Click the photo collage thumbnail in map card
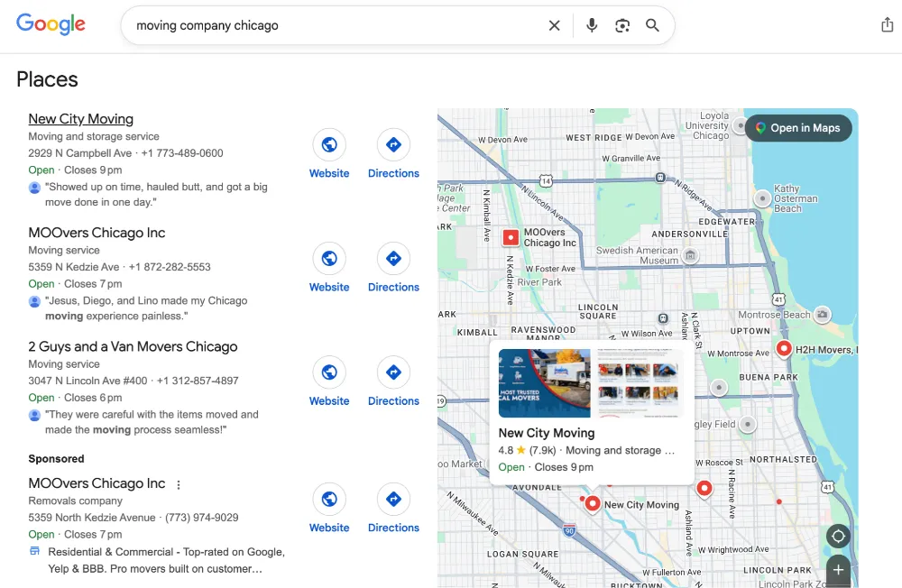The image size is (902, 588). [x=638, y=383]
